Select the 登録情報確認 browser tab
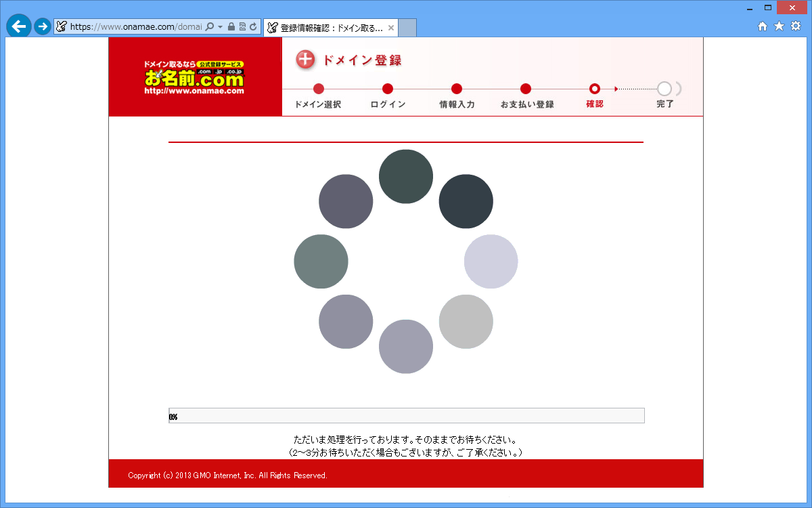Image resolution: width=812 pixels, height=508 pixels. (x=325, y=28)
